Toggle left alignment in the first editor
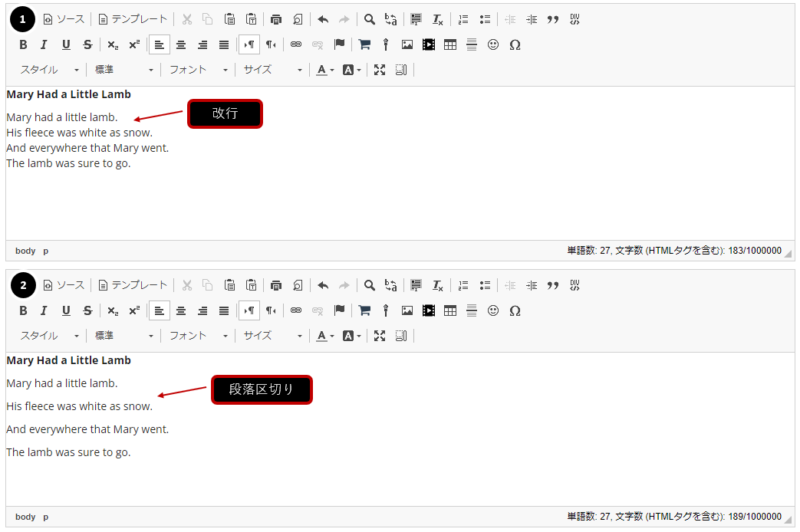 tap(160, 44)
